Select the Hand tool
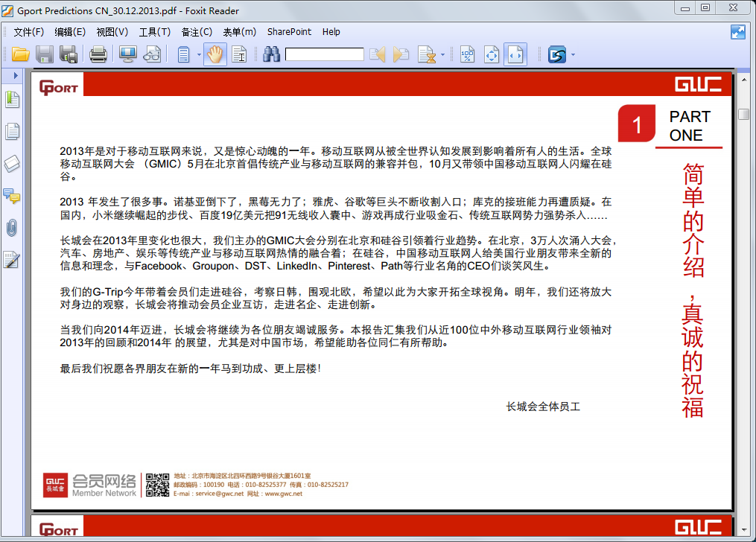Viewport: 756px width, 542px height. 215,54
